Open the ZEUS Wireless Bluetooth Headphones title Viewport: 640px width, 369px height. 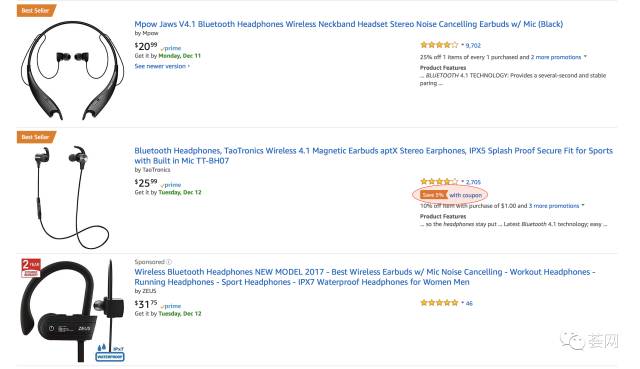coord(365,277)
